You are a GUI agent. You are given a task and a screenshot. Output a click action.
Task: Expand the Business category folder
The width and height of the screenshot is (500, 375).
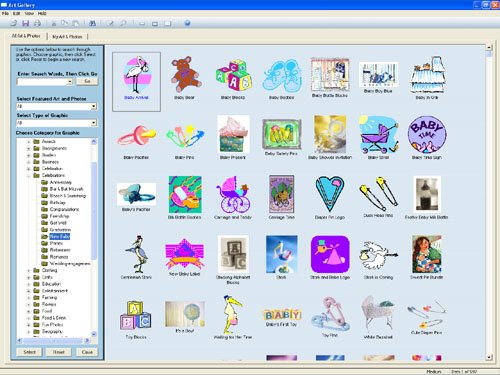[29, 162]
